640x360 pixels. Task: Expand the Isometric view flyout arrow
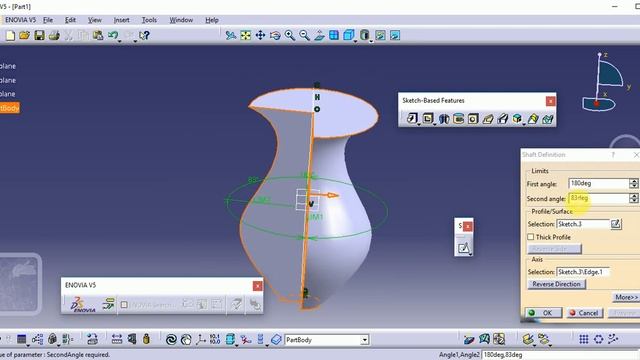click(356, 41)
